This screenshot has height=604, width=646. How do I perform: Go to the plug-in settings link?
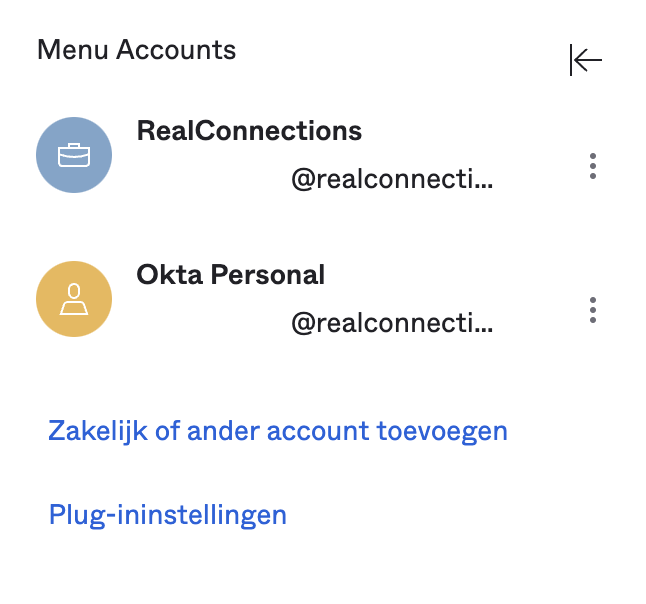tap(168, 515)
